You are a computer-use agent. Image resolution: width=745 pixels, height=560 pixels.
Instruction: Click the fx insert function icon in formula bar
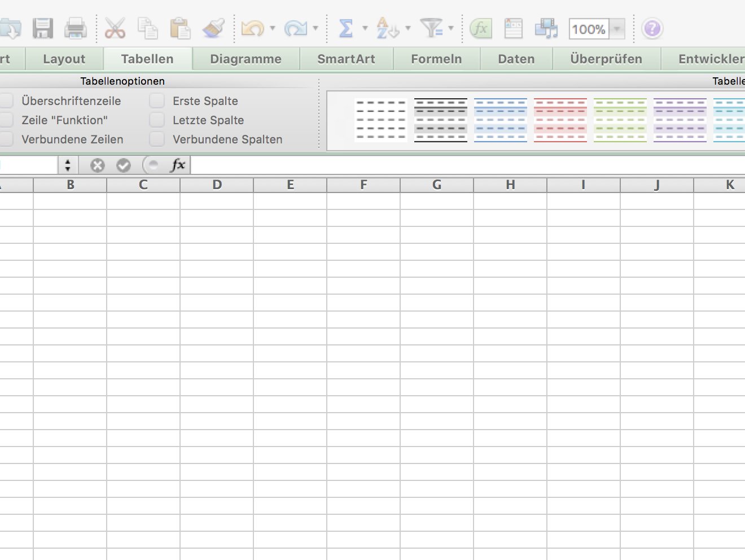[x=178, y=165]
